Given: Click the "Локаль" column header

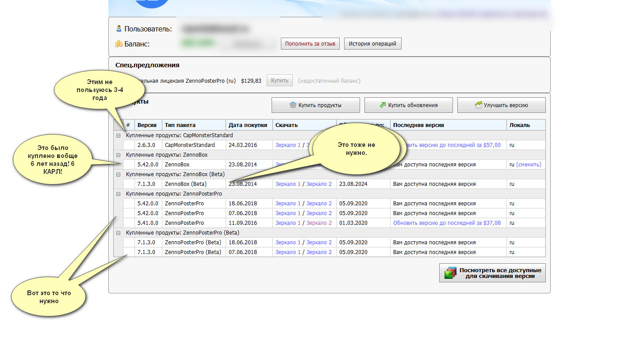Looking at the screenshot, I should 519,125.
